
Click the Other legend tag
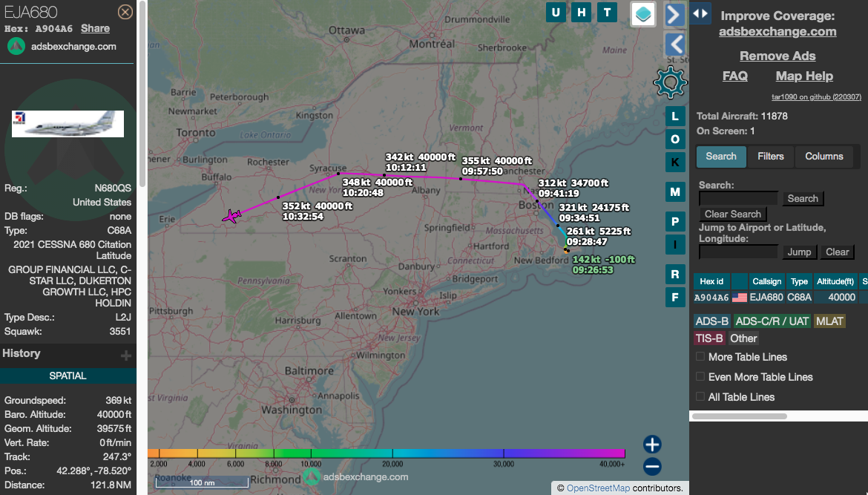point(743,338)
